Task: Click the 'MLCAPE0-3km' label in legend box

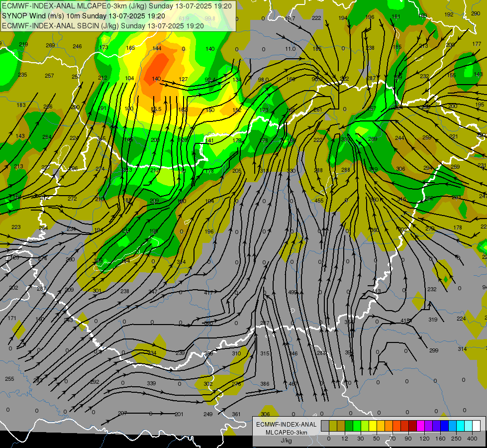Action: tap(286, 433)
